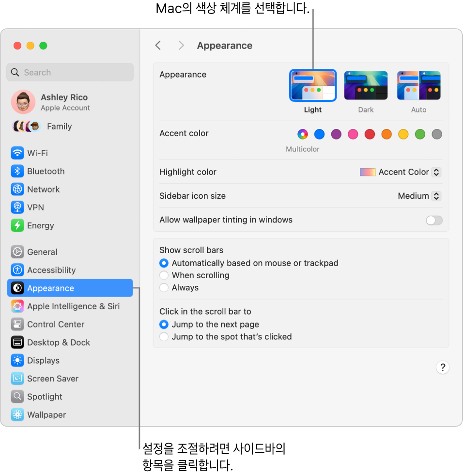Click Ashley Rico's avatar picture
Screen dimensions: 464x476
23,102
